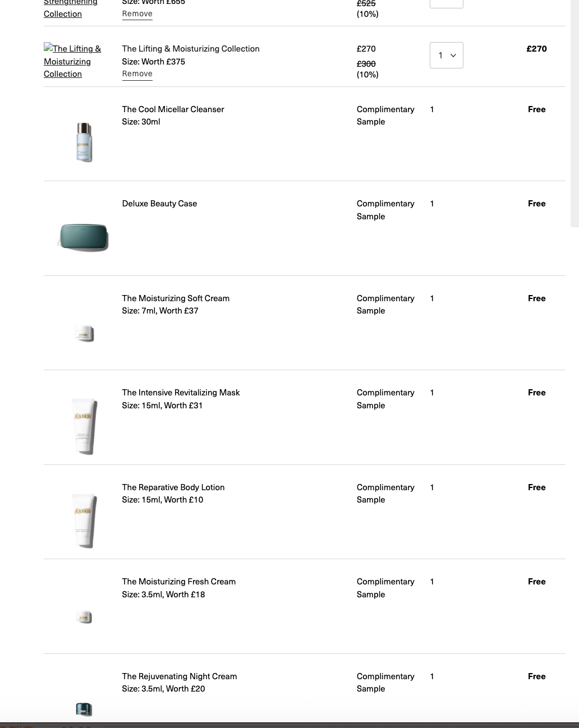This screenshot has height=728, width=579.
Task: Click the Cool Micellar Cleanser bottle image
Action: point(84,142)
